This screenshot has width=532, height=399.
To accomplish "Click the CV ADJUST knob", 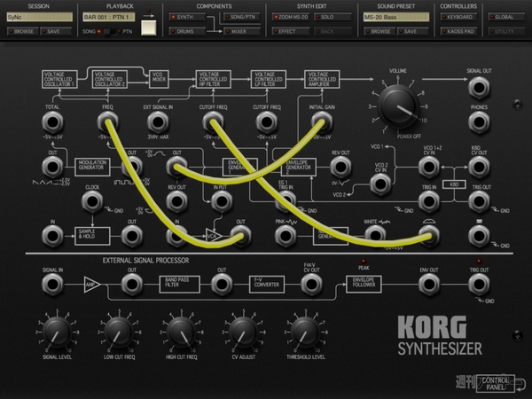I will [x=243, y=332].
